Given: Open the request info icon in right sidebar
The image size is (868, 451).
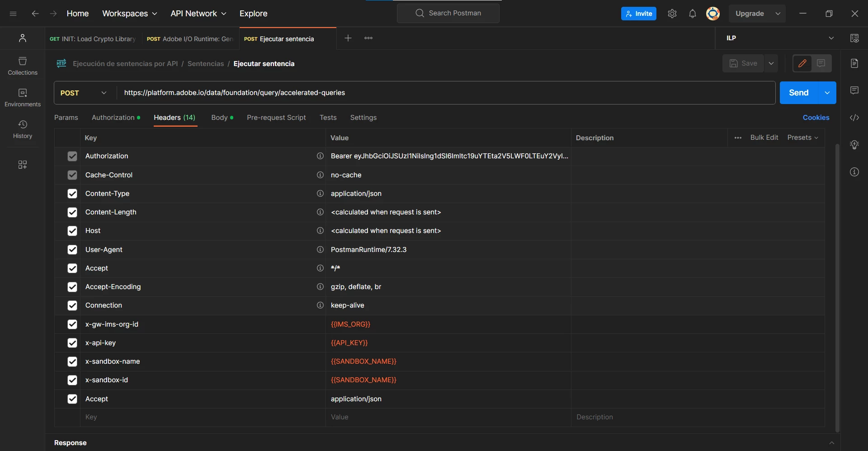Looking at the screenshot, I should pos(854,172).
